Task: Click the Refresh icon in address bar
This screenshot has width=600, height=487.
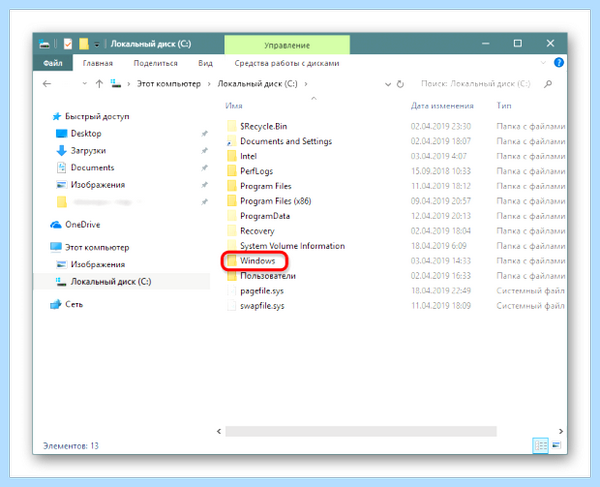Action: 400,84
